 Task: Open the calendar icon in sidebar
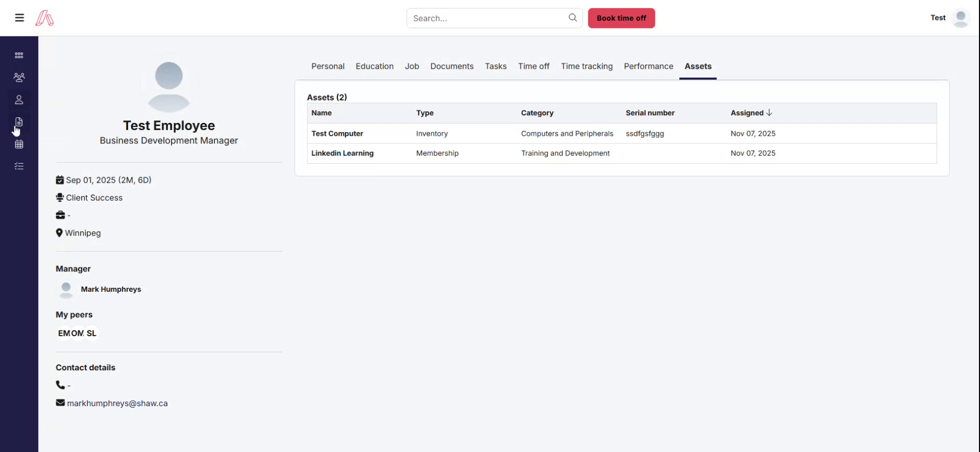(x=19, y=144)
